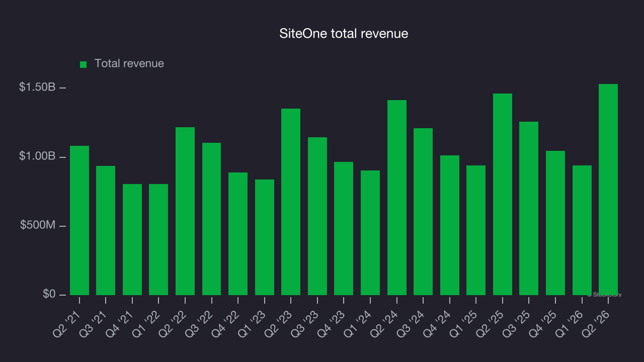Select the Q3 '23 revenue bar
The height and width of the screenshot is (362, 644).
coord(317,216)
